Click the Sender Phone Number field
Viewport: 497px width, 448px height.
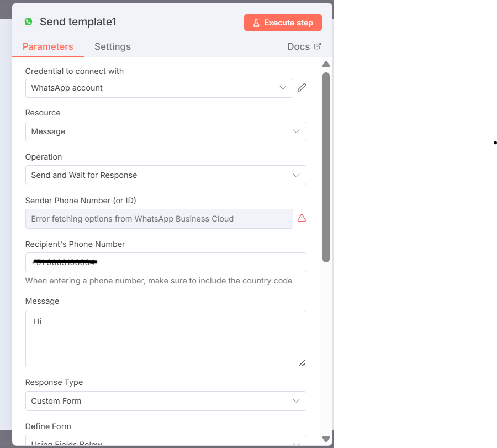pyautogui.click(x=159, y=219)
